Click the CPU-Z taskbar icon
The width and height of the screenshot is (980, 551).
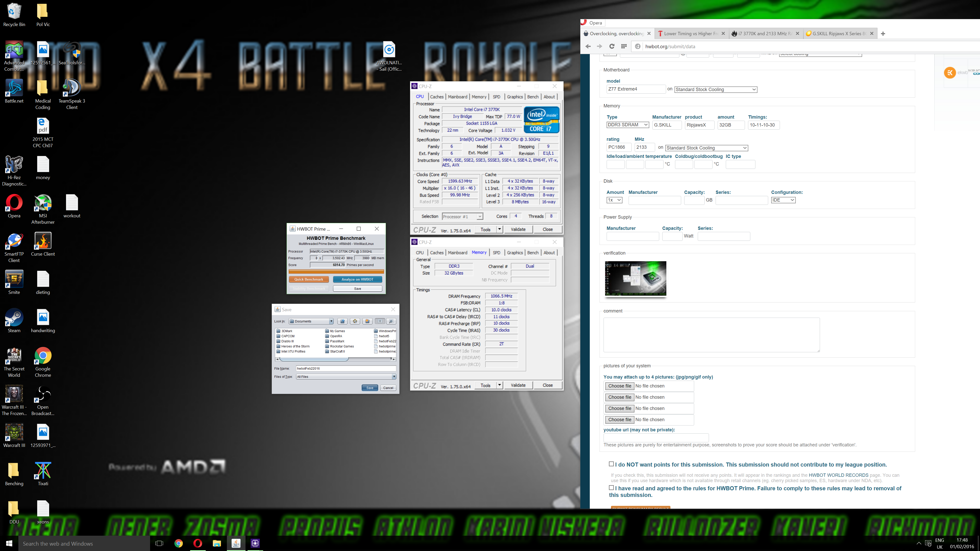pos(255,543)
